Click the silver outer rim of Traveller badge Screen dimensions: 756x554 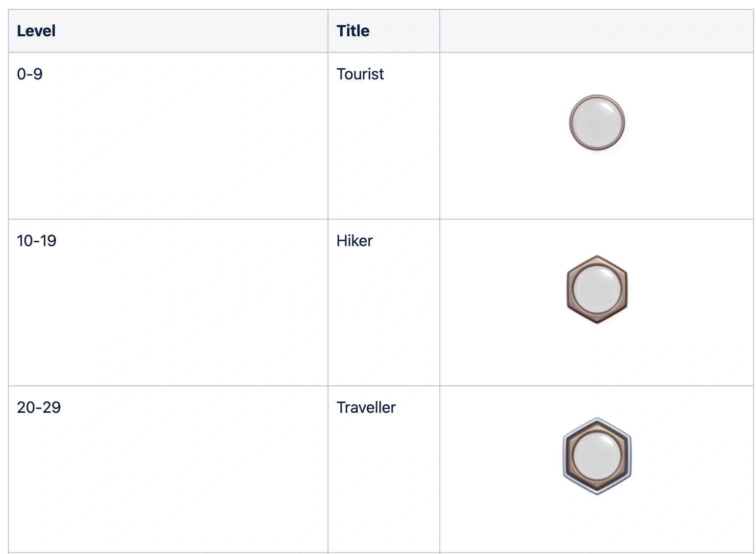(x=565, y=456)
